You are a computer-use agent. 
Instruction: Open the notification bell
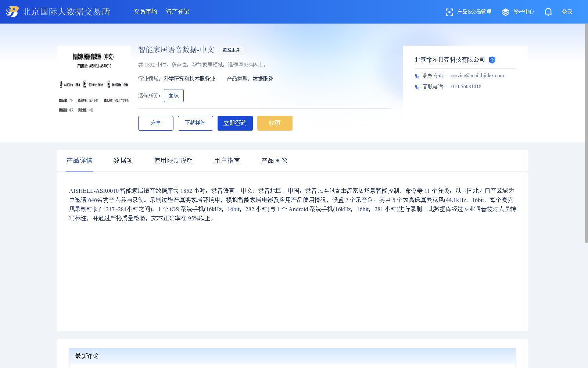(x=548, y=12)
